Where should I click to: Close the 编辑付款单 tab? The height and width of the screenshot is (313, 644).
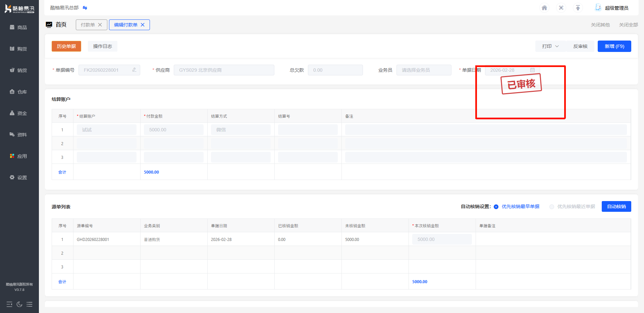[x=143, y=25]
